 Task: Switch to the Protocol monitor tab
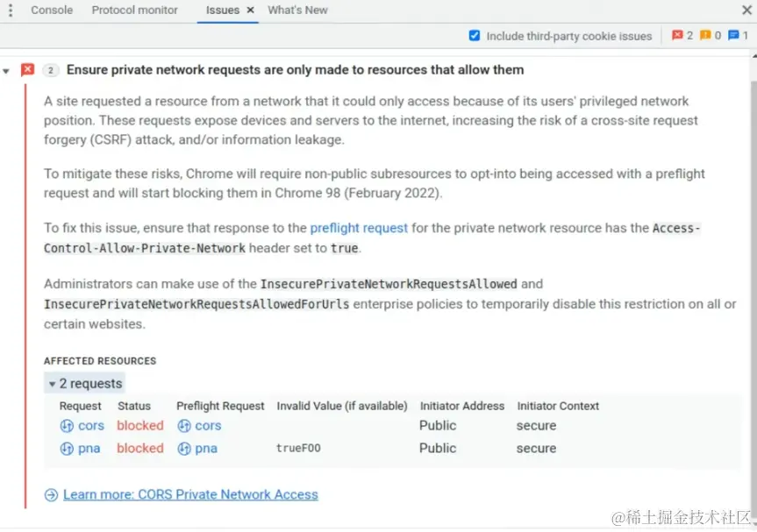(x=135, y=11)
